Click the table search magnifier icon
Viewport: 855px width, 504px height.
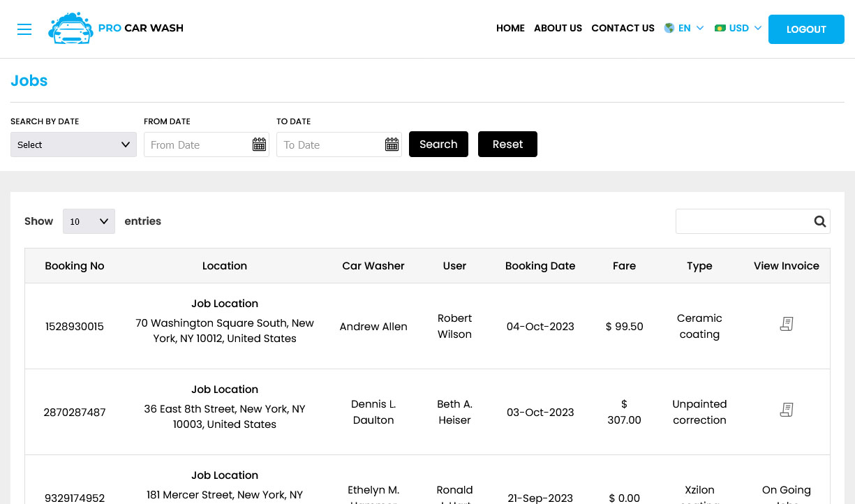click(820, 221)
